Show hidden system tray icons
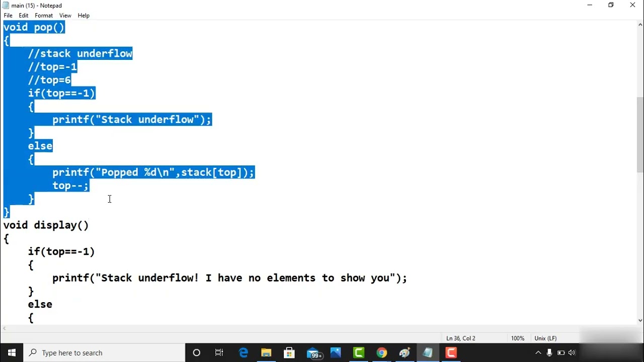Image resolution: width=644 pixels, height=362 pixels. [x=538, y=353]
